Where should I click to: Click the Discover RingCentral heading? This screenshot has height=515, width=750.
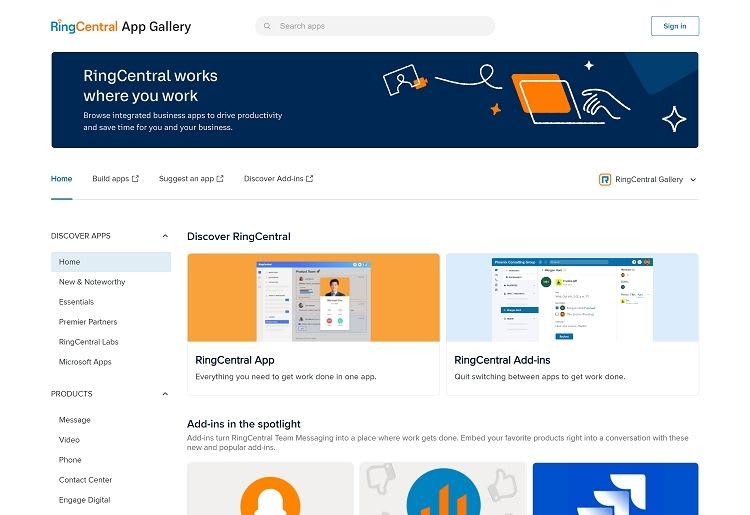[x=239, y=236]
